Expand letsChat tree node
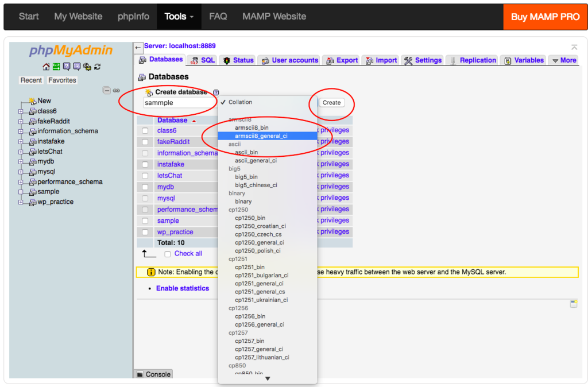This screenshot has width=588, height=387. [x=21, y=152]
